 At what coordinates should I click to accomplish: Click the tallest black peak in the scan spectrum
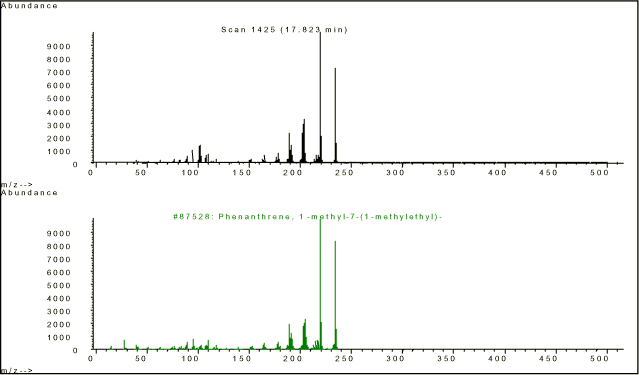[320, 97]
